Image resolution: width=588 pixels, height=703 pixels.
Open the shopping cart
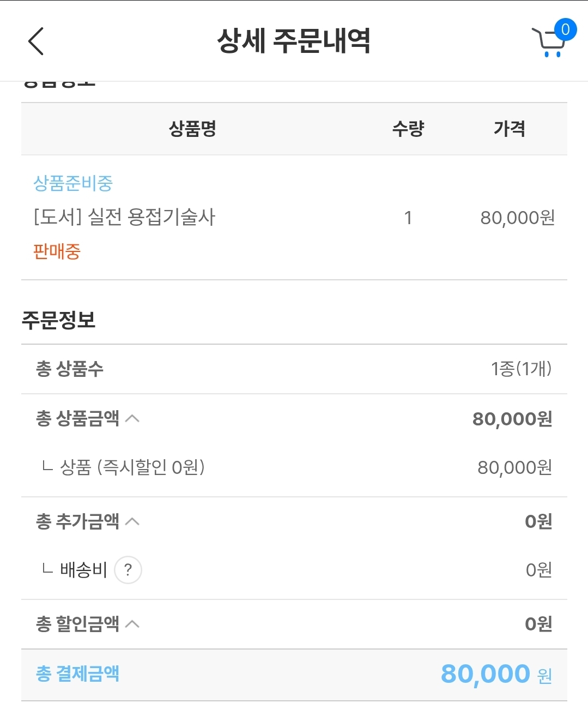click(x=548, y=44)
